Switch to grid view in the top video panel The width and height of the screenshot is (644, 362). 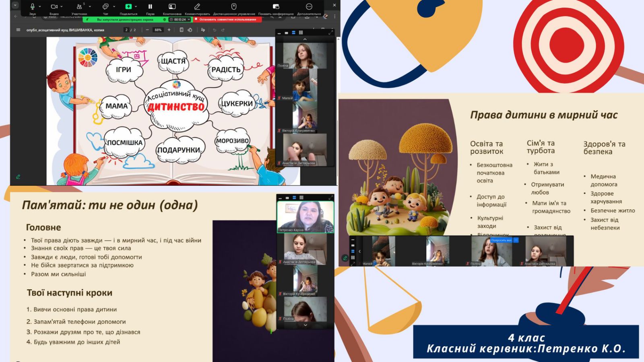tap(301, 33)
